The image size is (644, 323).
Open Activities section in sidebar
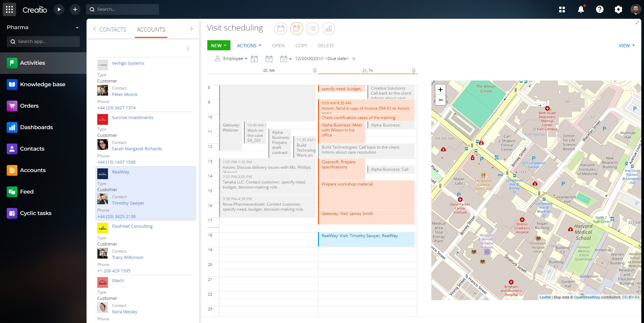43,63
